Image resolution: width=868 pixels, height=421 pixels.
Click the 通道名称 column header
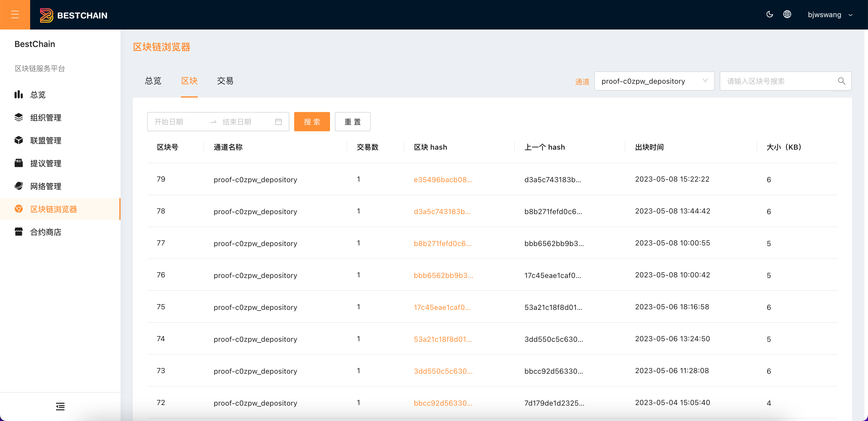[x=228, y=147]
